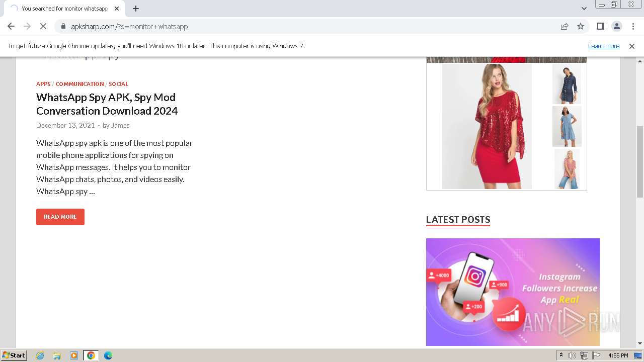Viewport: 644px width, 362px height.
Task: Show hidden system tray icons
Action: [x=561, y=355]
